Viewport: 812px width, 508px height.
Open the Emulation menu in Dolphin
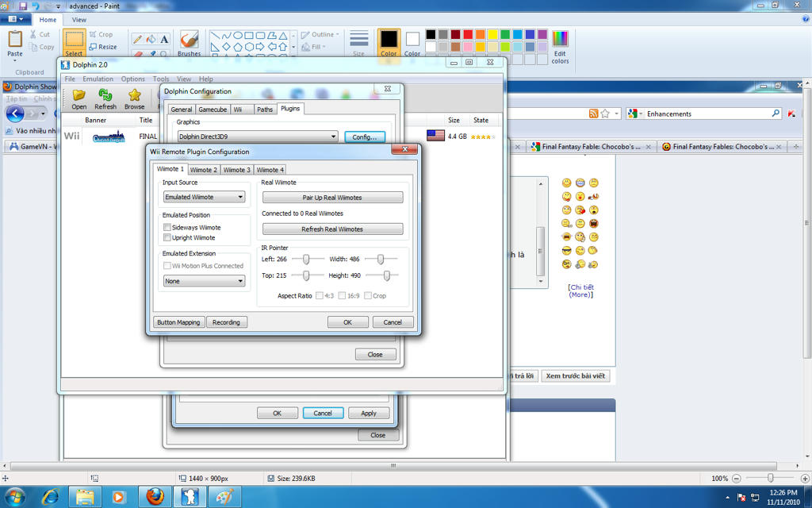tap(98, 79)
